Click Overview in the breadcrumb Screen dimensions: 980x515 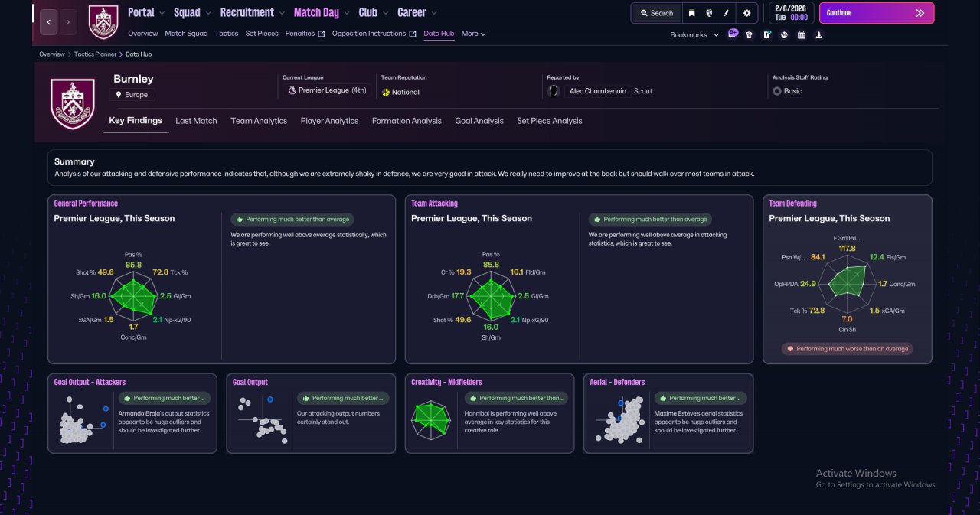52,54
